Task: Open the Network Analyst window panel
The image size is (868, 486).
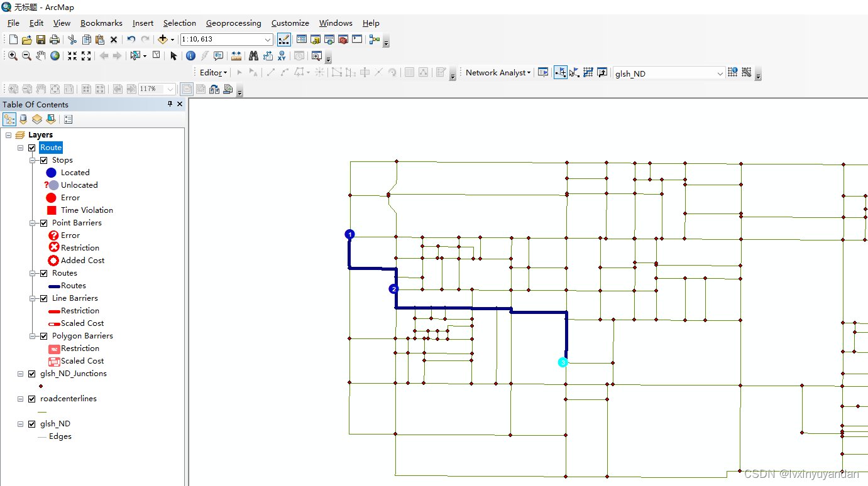Action: 543,72
